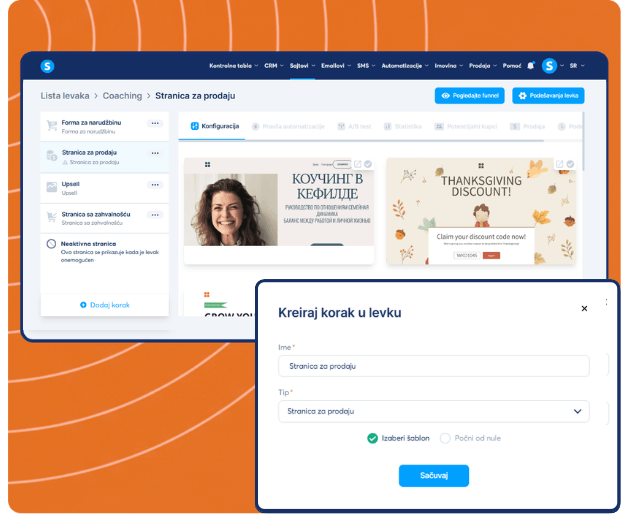Expand the Automatizacije menu
The width and height of the screenshot is (625, 516).
point(405,66)
